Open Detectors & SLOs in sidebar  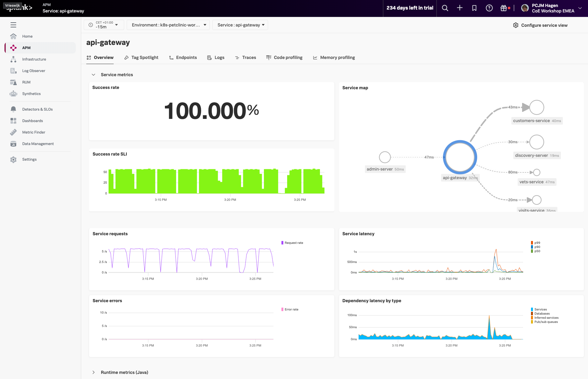pos(37,109)
